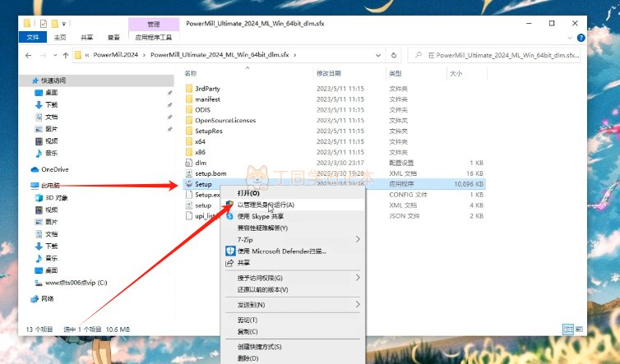Select the dlm configuration file
Screen dimensions: 620x364
coord(201,163)
